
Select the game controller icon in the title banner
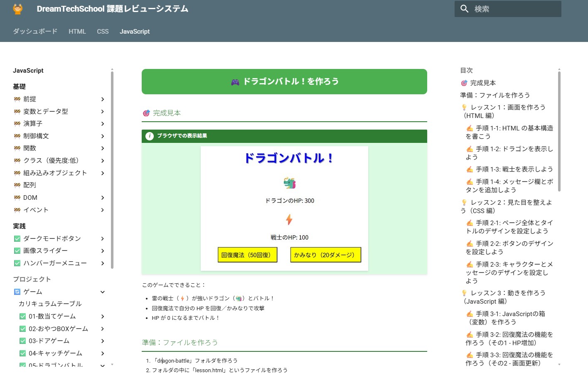[x=235, y=81]
